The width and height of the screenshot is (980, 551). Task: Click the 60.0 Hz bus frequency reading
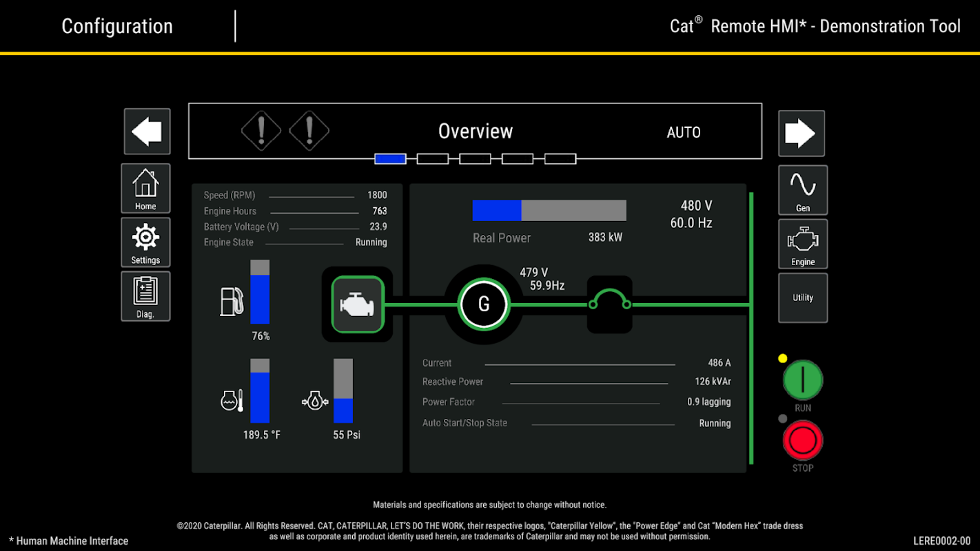691,223
